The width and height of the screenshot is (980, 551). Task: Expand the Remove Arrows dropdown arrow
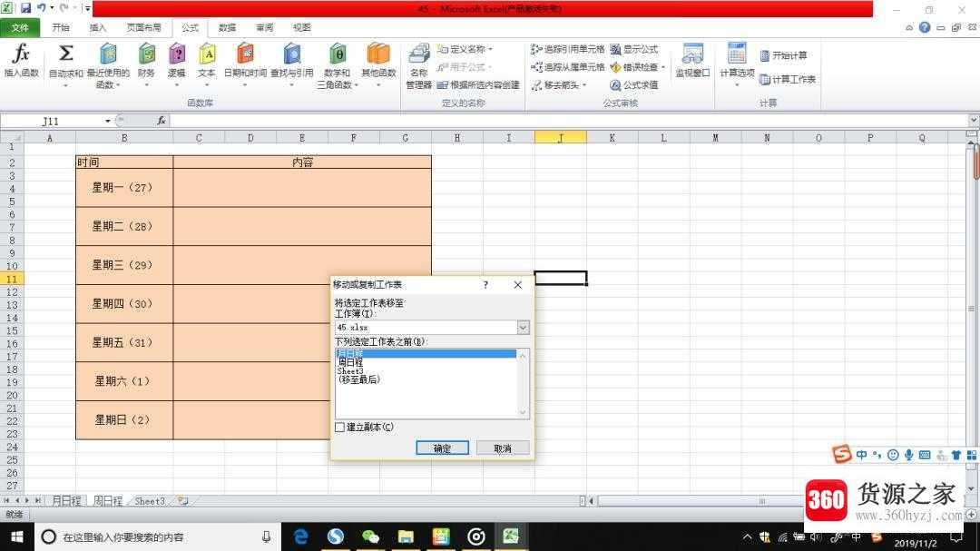(584, 84)
